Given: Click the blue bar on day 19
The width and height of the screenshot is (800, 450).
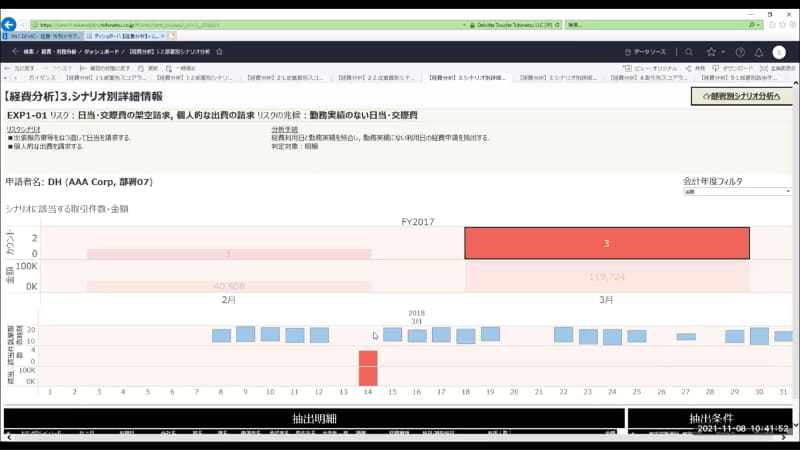Looking at the screenshot, I should (x=490, y=334).
